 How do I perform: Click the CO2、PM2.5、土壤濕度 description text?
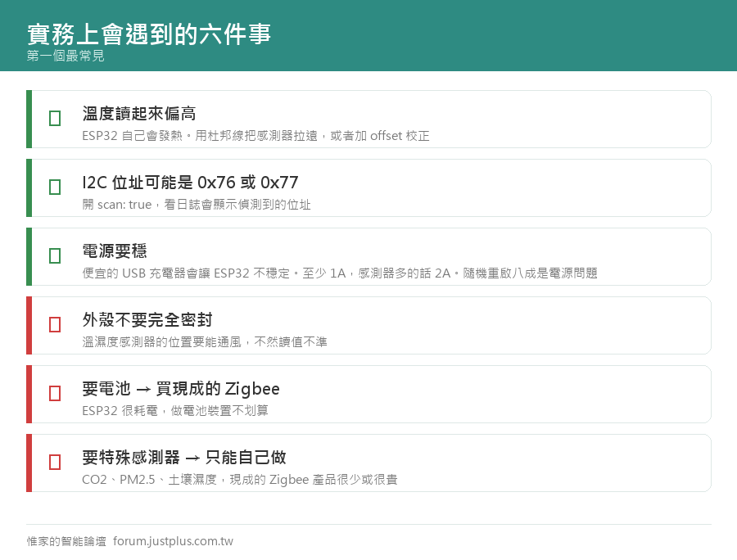(240, 480)
